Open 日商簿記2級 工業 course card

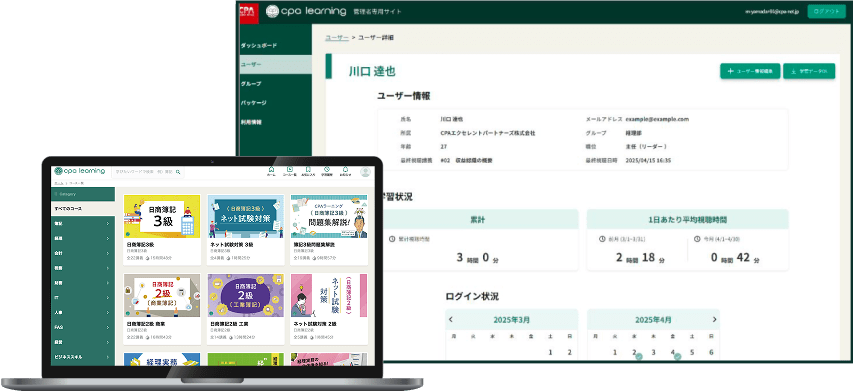coord(246,309)
